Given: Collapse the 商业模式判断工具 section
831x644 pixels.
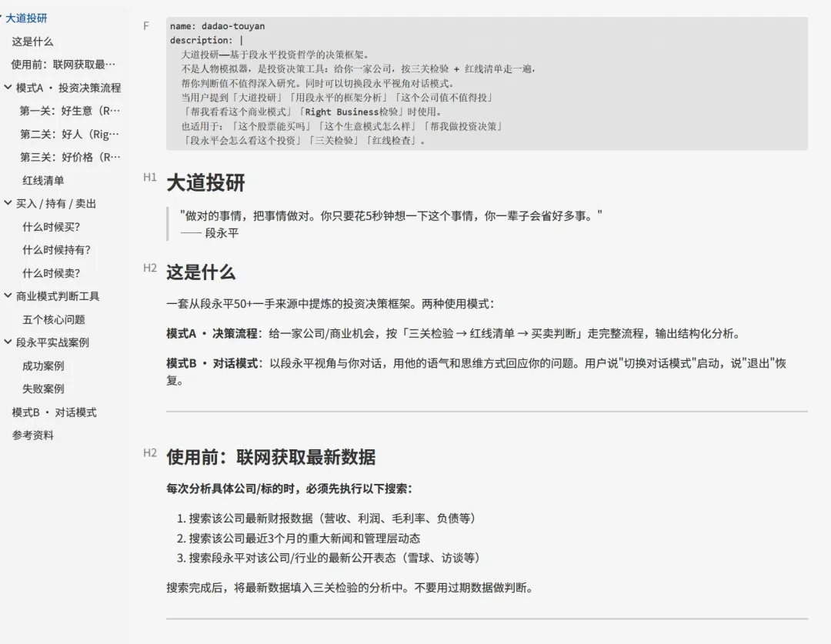Looking at the screenshot, I should (x=6, y=295).
